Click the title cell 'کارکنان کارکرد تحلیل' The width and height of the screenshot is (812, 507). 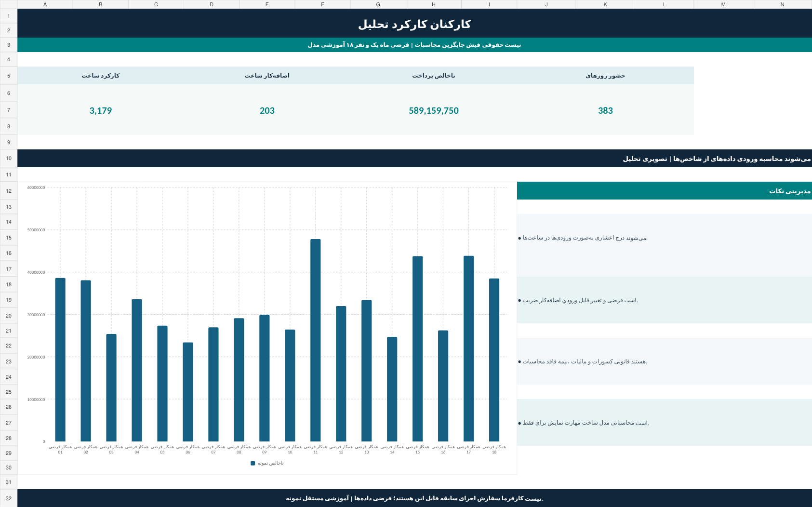tap(414, 24)
